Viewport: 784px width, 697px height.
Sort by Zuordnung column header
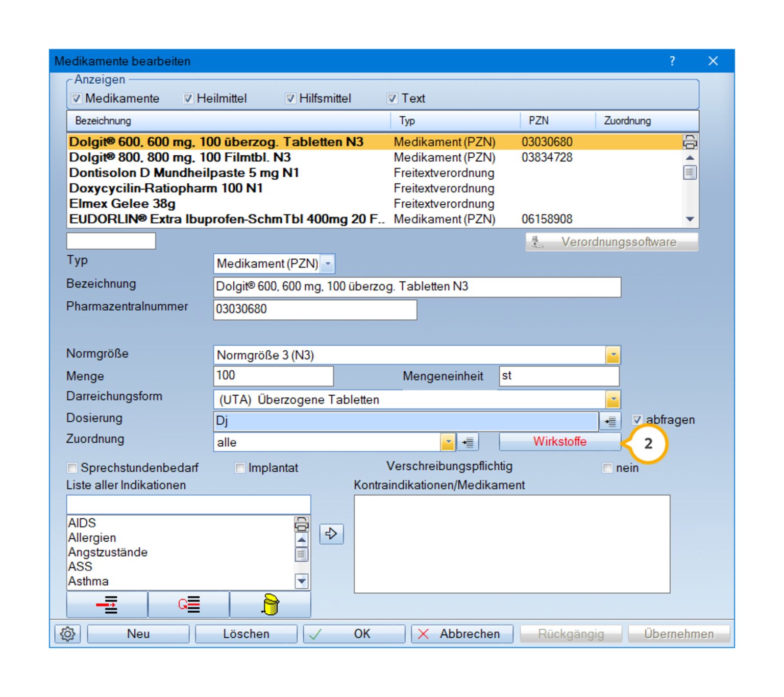click(647, 121)
